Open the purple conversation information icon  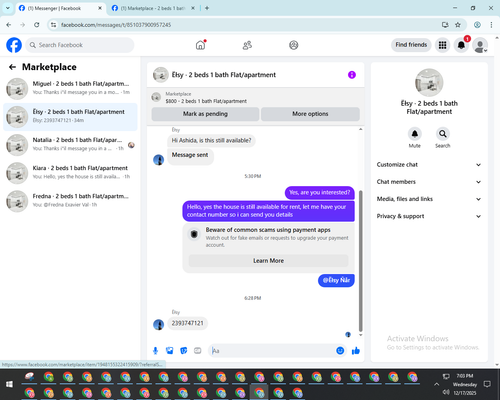point(352,75)
